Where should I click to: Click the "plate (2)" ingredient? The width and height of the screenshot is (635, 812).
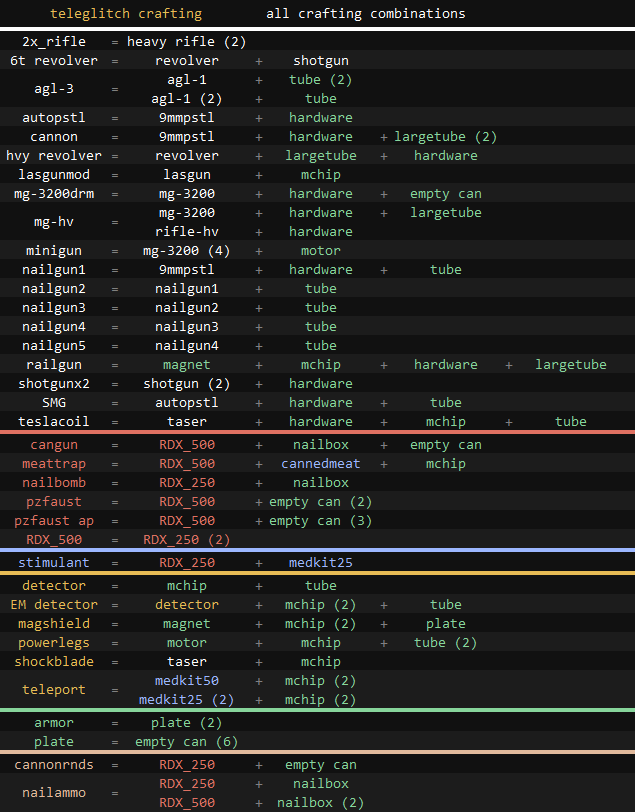click(x=186, y=722)
